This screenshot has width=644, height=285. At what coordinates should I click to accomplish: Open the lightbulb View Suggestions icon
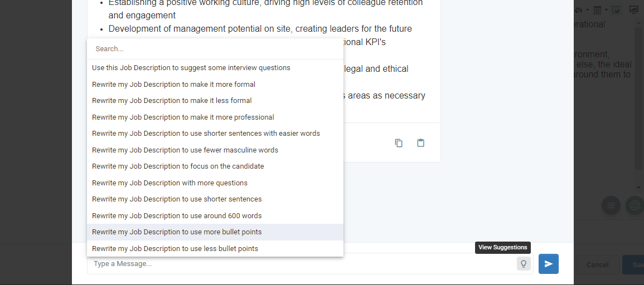click(x=524, y=264)
